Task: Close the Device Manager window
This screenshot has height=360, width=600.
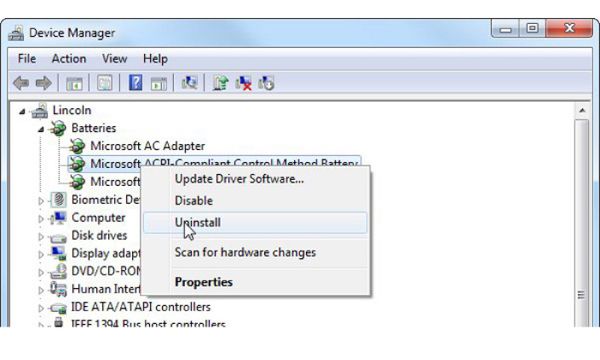Action: click(569, 29)
